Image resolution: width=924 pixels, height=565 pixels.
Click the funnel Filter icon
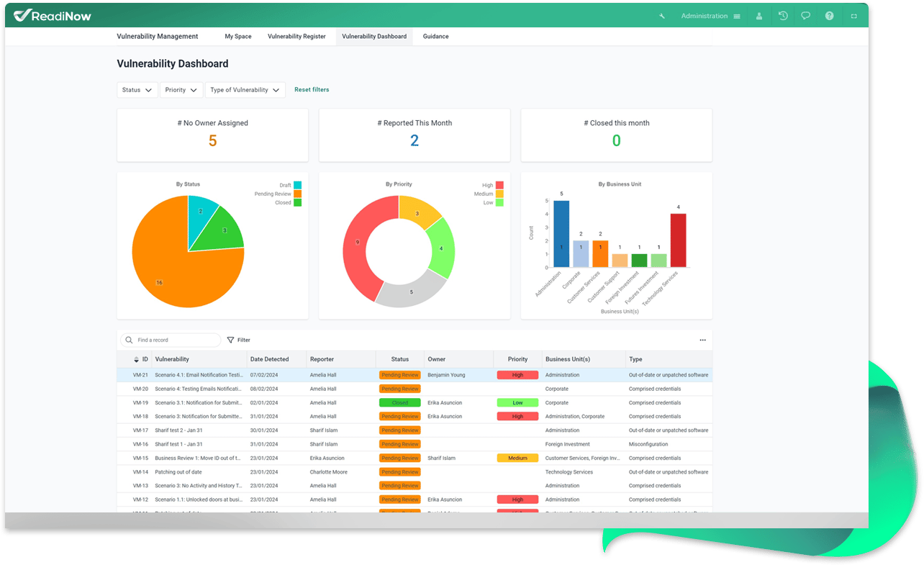click(231, 340)
